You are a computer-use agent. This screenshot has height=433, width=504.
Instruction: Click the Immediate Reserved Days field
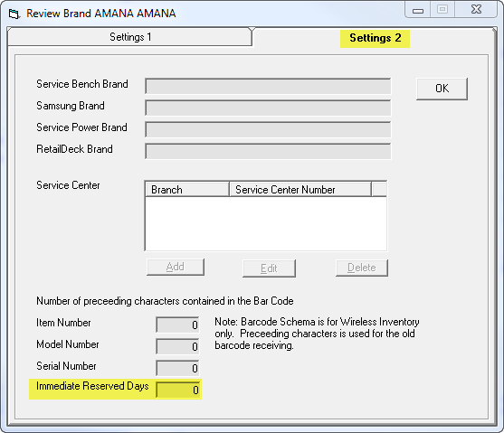(178, 390)
